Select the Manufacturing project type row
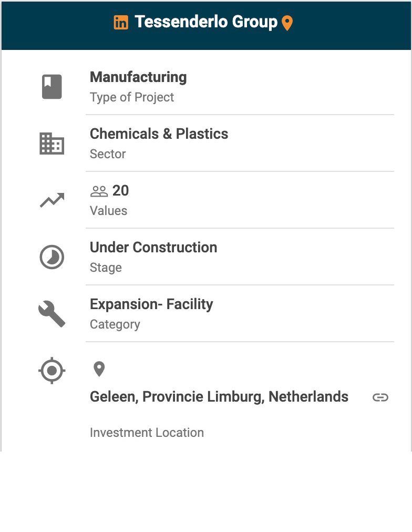The height and width of the screenshot is (532, 412). point(240,87)
